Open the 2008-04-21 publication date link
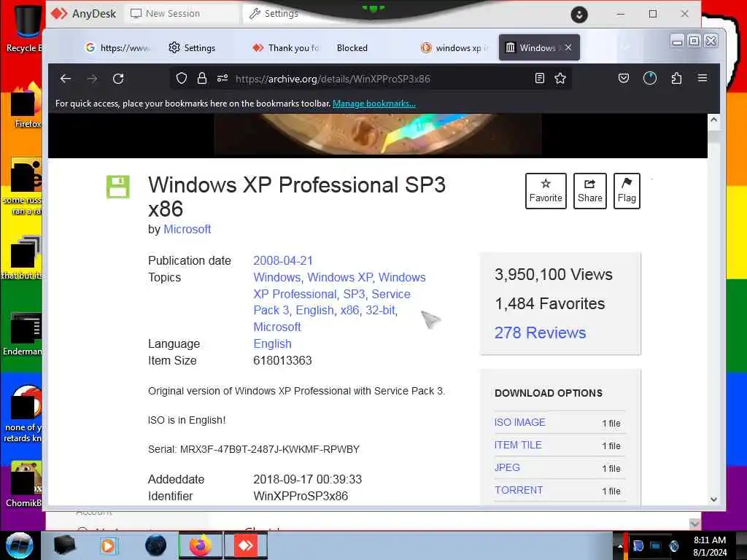The width and height of the screenshot is (747, 560). click(283, 261)
